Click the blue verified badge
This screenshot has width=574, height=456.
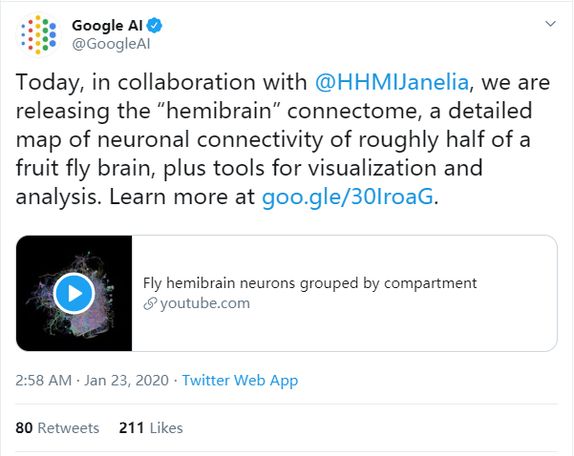point(154,25)
